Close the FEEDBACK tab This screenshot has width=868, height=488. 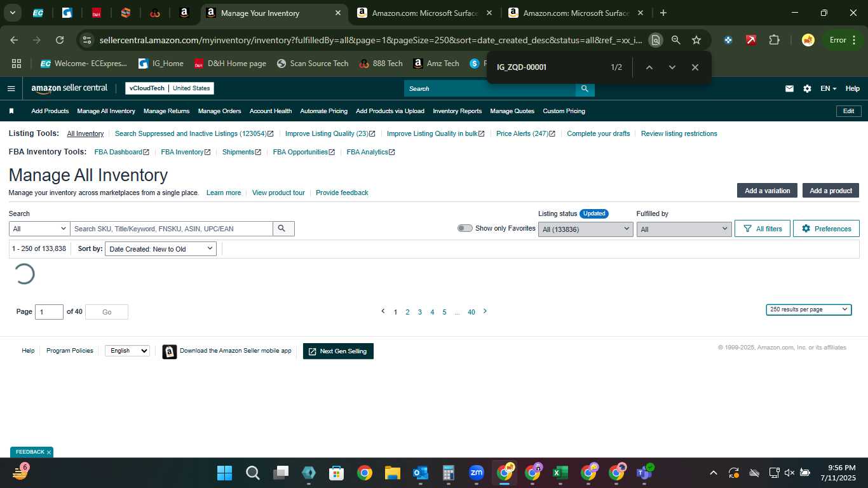coord(49,452)
